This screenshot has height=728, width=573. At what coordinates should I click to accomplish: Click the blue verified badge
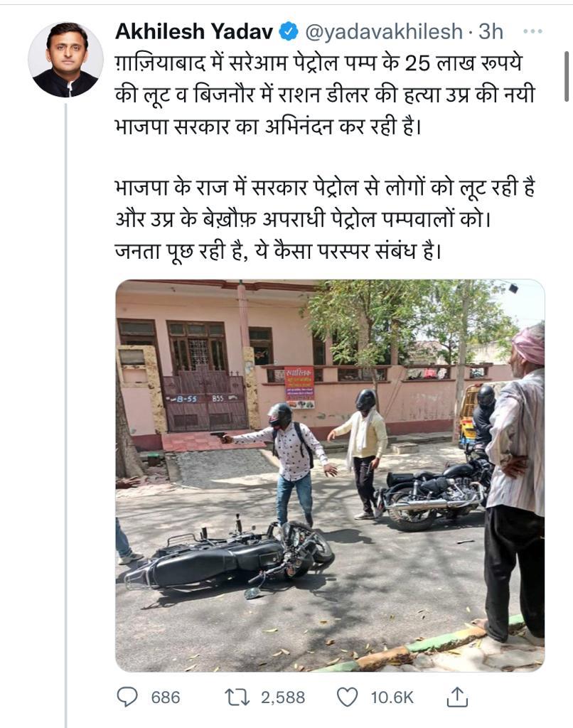289,31
